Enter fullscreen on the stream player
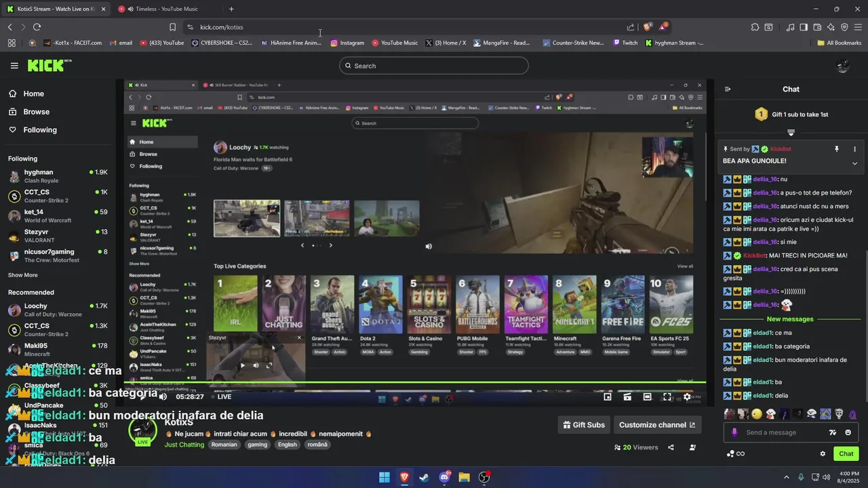 coord(667,396)
